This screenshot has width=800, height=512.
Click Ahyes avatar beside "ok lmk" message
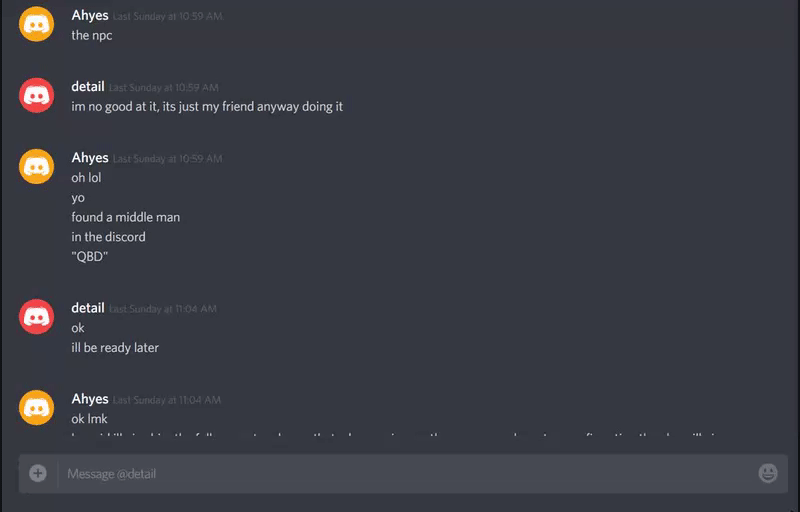(36, 407)
